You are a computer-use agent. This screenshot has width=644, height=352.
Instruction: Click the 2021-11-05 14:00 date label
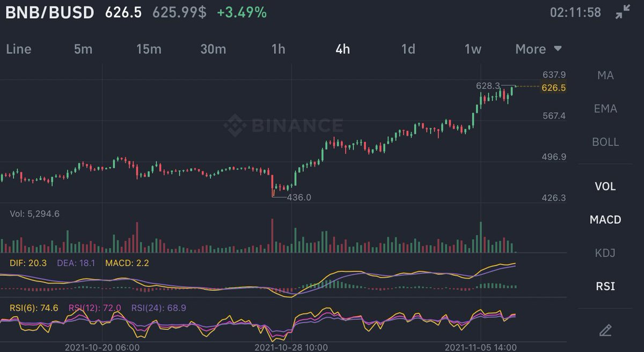pos(481,347)
